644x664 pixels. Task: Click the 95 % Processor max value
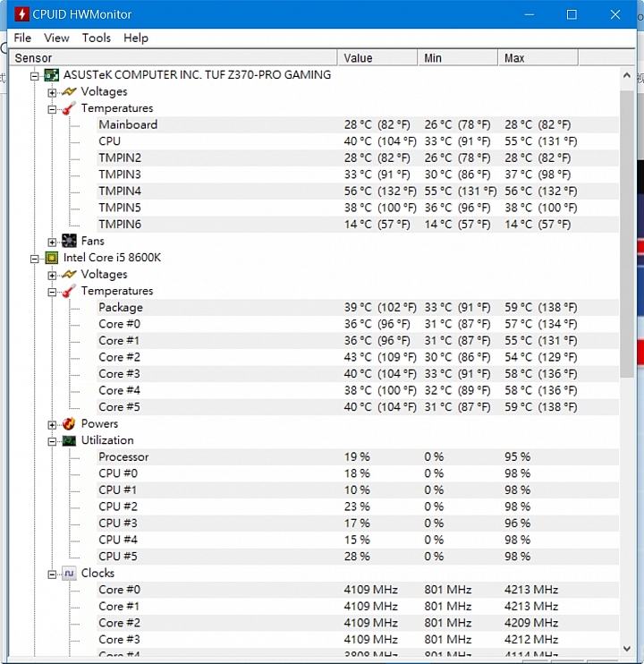point(518,457)
